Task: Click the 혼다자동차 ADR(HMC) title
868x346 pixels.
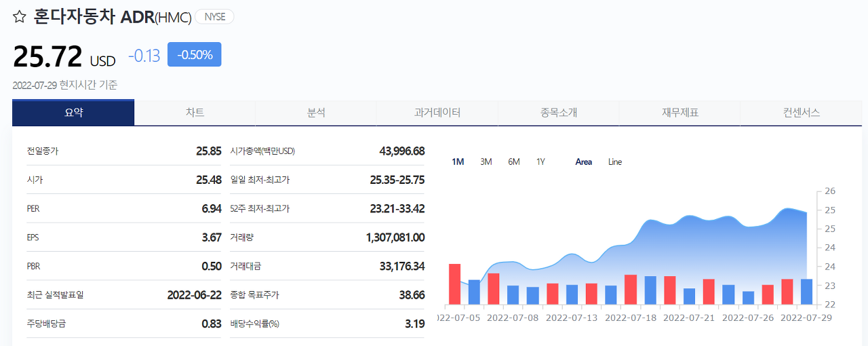Action: click(x=113, y=17)
